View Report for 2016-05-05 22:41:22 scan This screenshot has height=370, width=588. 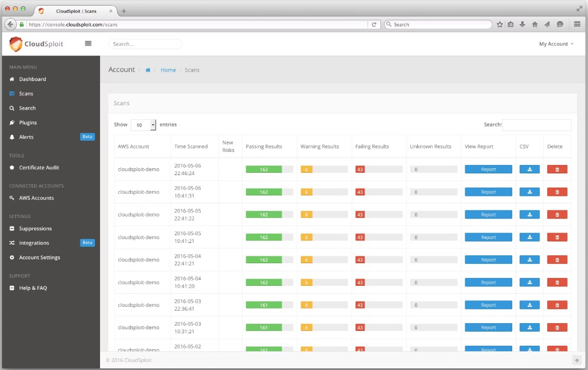(x=488, y=215)
